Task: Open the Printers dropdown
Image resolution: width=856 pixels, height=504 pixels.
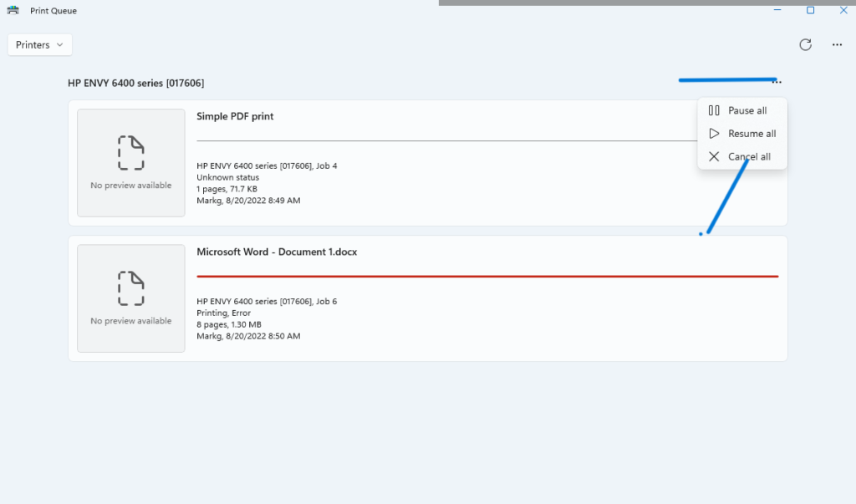Action: pyautogui.click(x=40, y=45)
